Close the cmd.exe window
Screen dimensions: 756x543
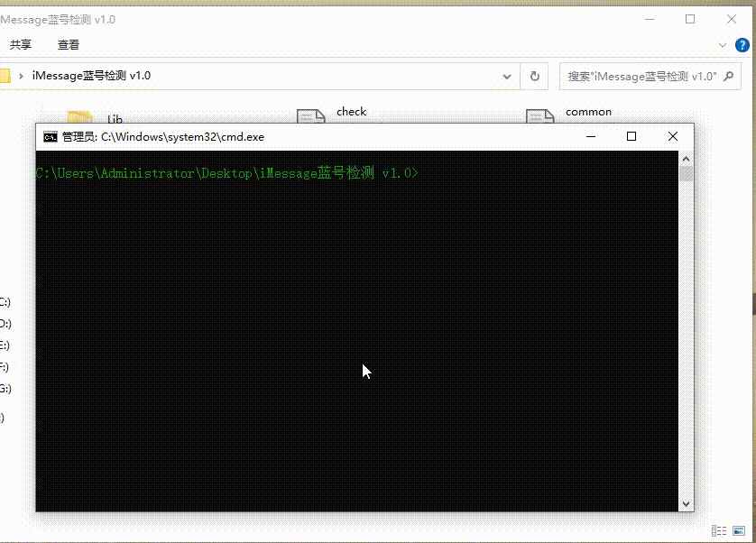click(673, 136)
